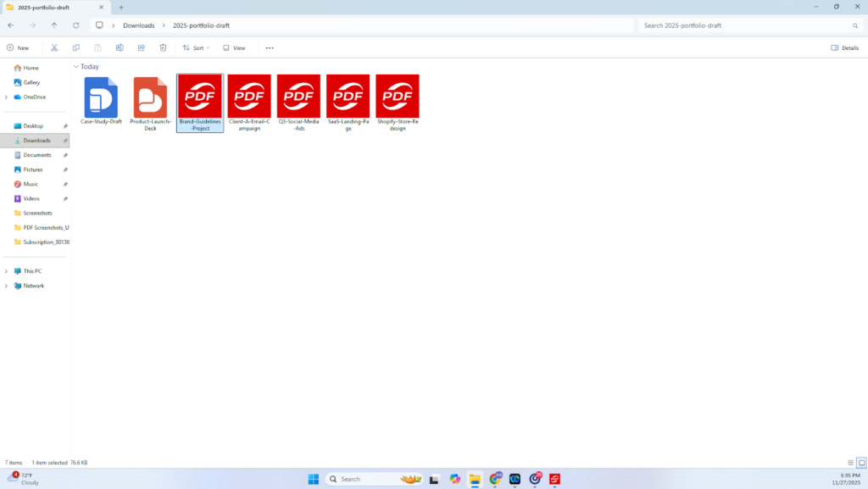Expand the OneDrive tree node
This screenshot has height=489, width=868.
[x=7, y=97]
